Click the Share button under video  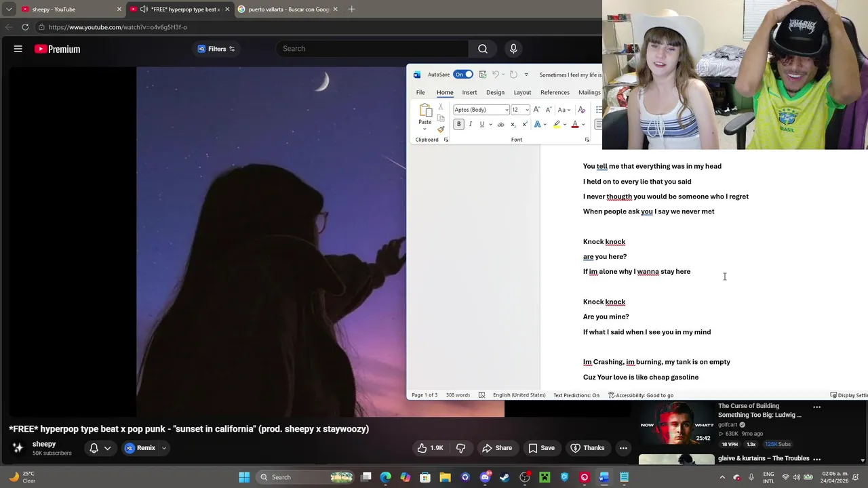(497, 448)
